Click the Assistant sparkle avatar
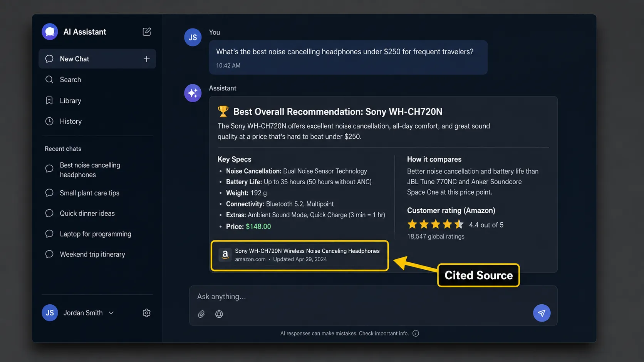The width and height of the screenshot is (644, 362). [193, 93]
